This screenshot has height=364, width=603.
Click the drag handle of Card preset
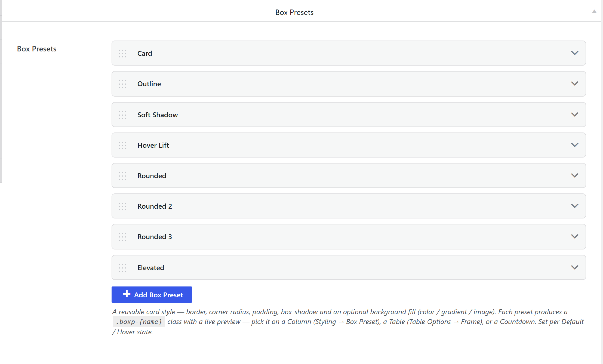click(x=122, y=54)
